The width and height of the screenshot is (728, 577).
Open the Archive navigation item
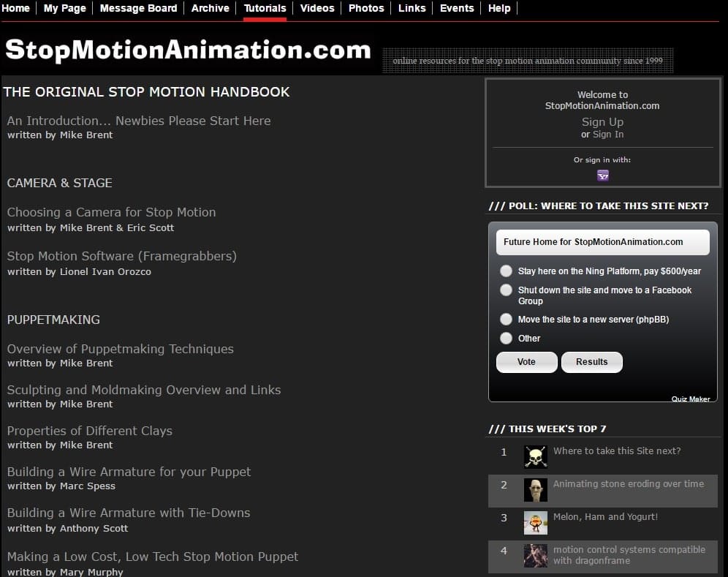210,8
